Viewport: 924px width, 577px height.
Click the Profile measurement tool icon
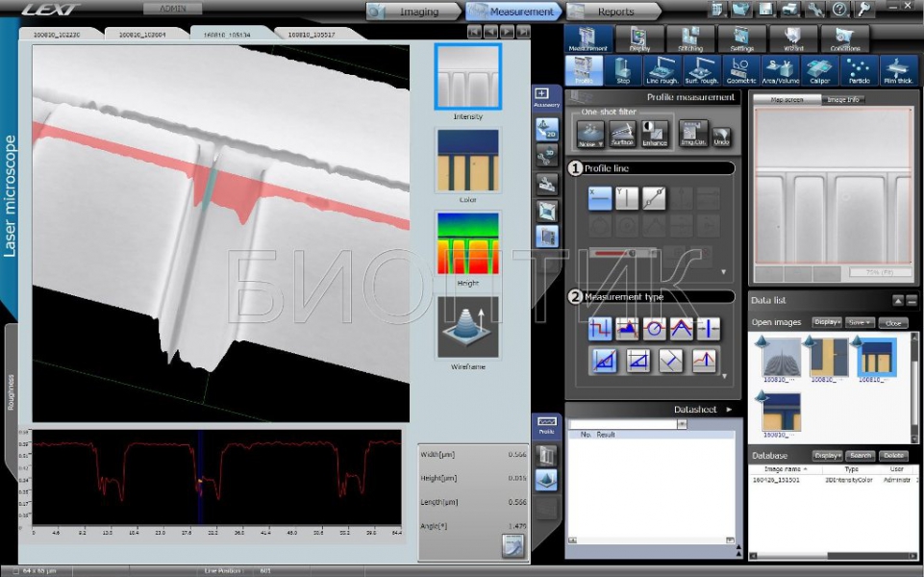point(584,71)
